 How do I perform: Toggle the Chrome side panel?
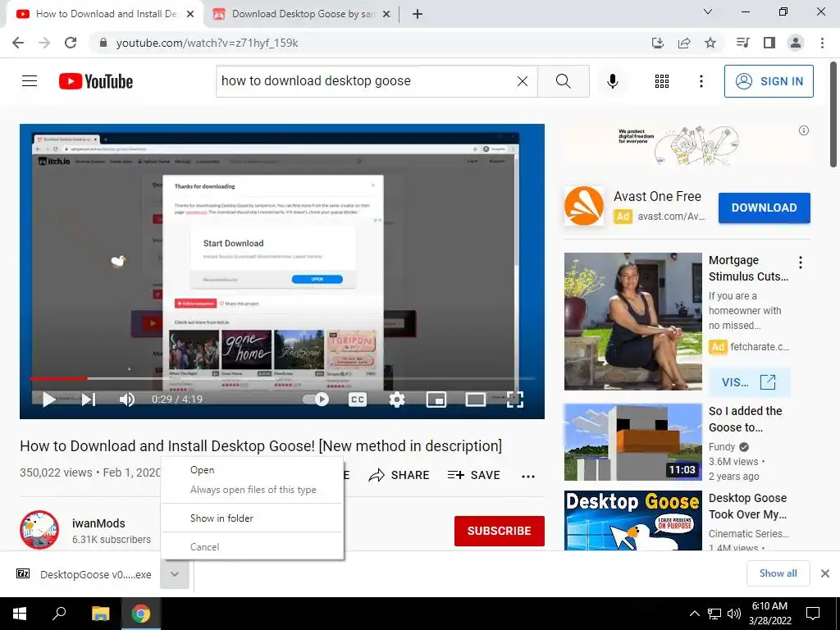pos(769,43)
